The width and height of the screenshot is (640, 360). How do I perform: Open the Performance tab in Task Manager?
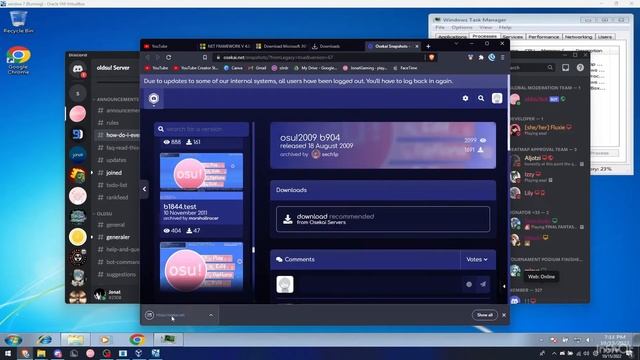click(x=543, y=37)
